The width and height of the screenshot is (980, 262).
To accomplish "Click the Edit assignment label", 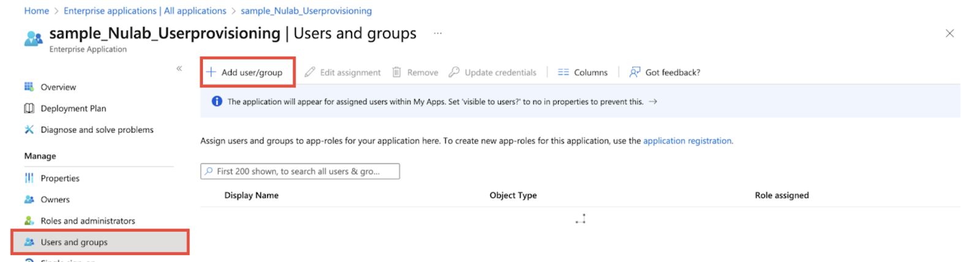I will pos(350,72).
